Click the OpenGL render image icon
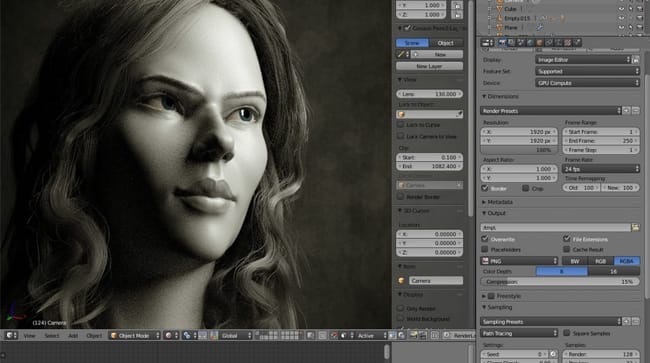Image resolution: width=650 pixels, height=363 pixels. 413,336
